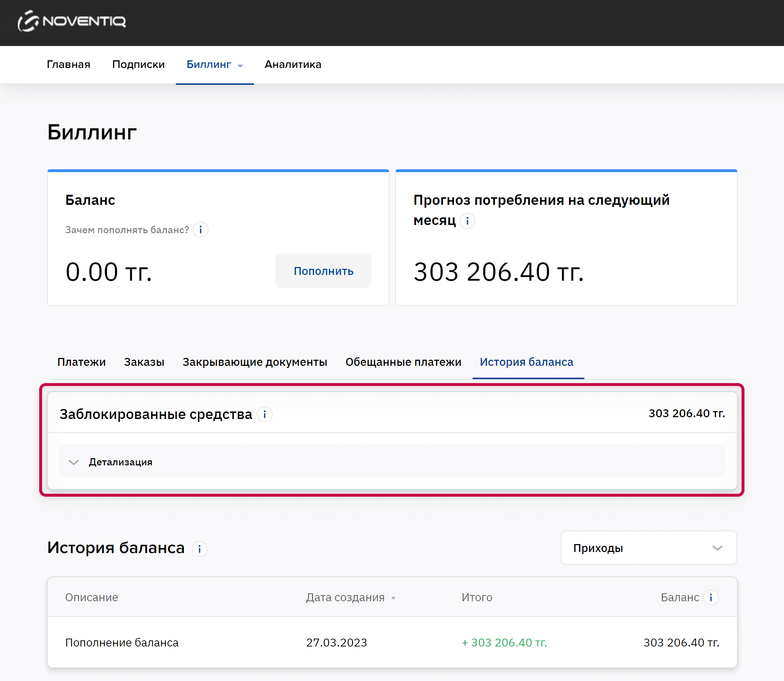
Task: Click info icon in 'Баланс' column header
Action: point(711,597)
